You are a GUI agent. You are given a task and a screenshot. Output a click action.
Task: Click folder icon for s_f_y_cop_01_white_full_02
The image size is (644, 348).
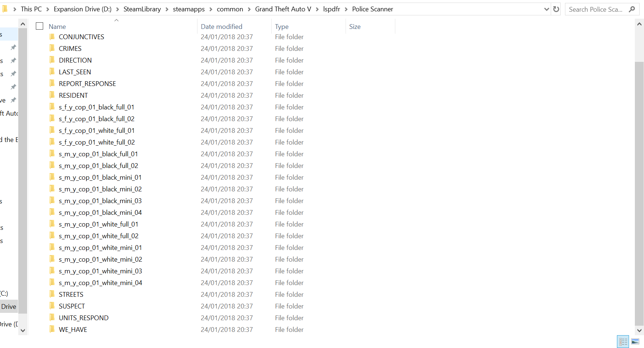[x=52, y=142]
